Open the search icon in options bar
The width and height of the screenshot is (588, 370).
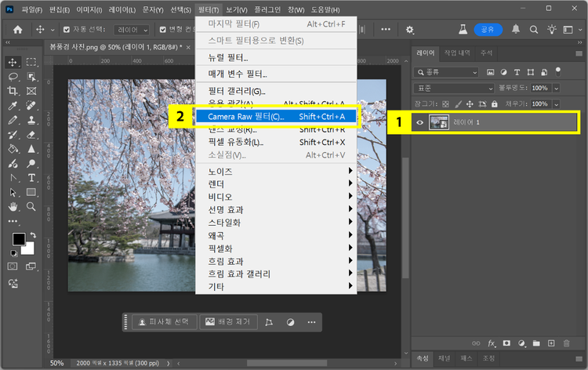tap(534, 30)
